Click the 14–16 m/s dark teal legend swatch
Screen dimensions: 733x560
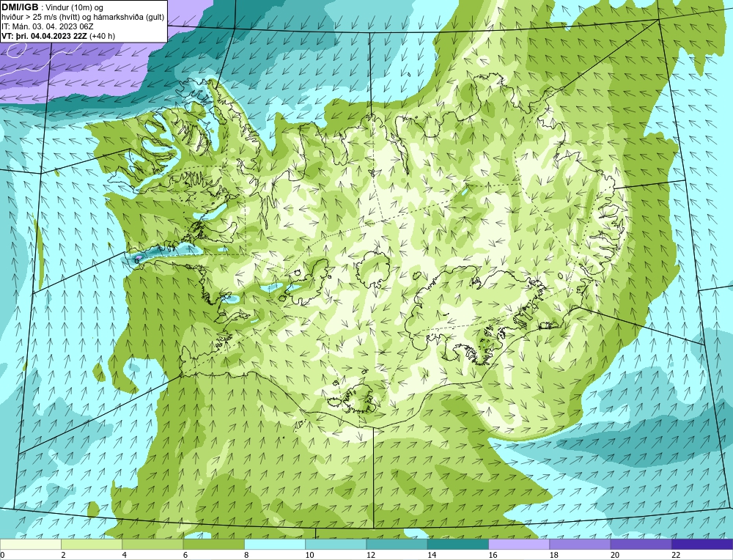458,545
